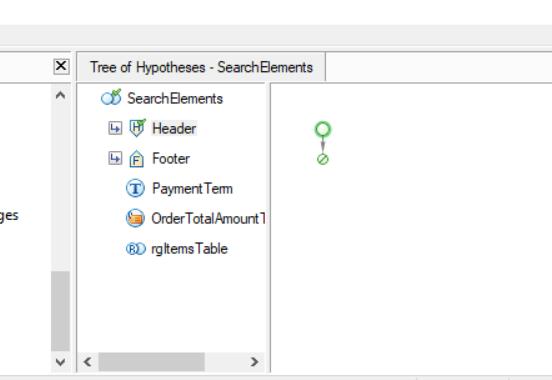Open the Tree of Hypotheses - SearchElements tab

click(201, 67)
